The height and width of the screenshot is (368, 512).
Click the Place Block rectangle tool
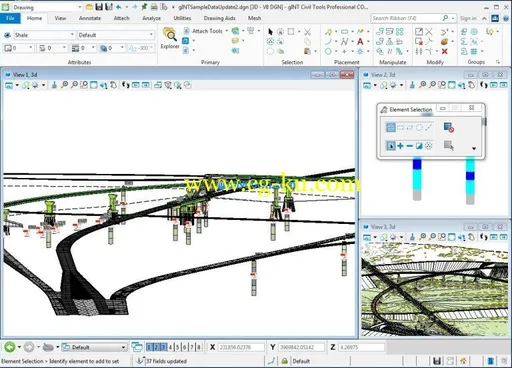click(x=344, y=32)
